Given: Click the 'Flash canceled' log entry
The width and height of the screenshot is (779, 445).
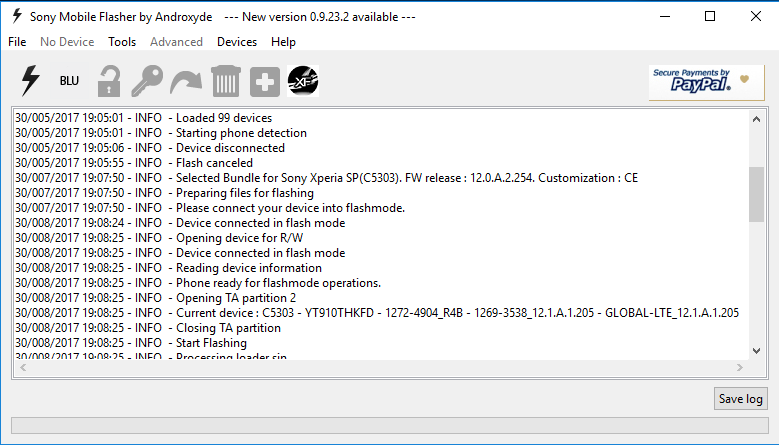Looking at the screenshot, I should 134,162.
